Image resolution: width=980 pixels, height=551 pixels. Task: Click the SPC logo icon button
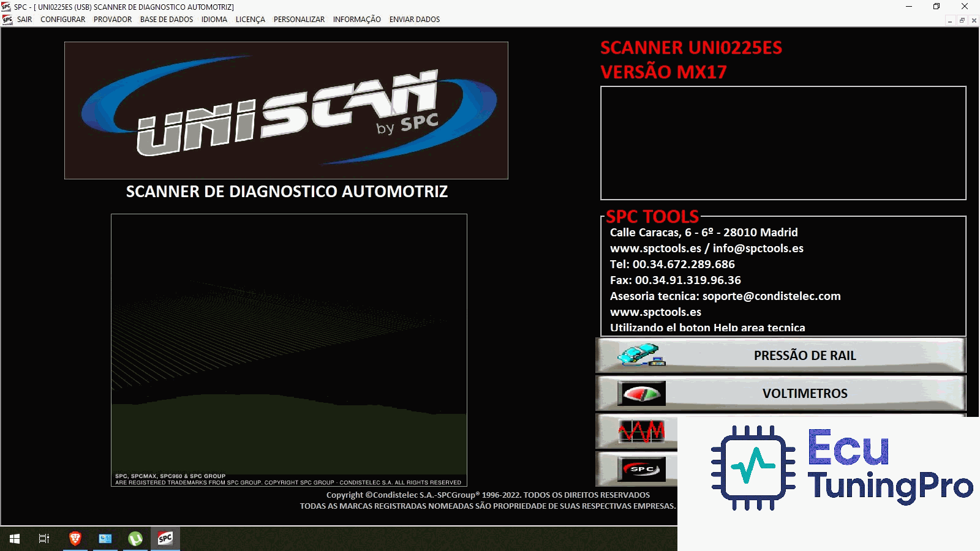(x=641, y=470)
